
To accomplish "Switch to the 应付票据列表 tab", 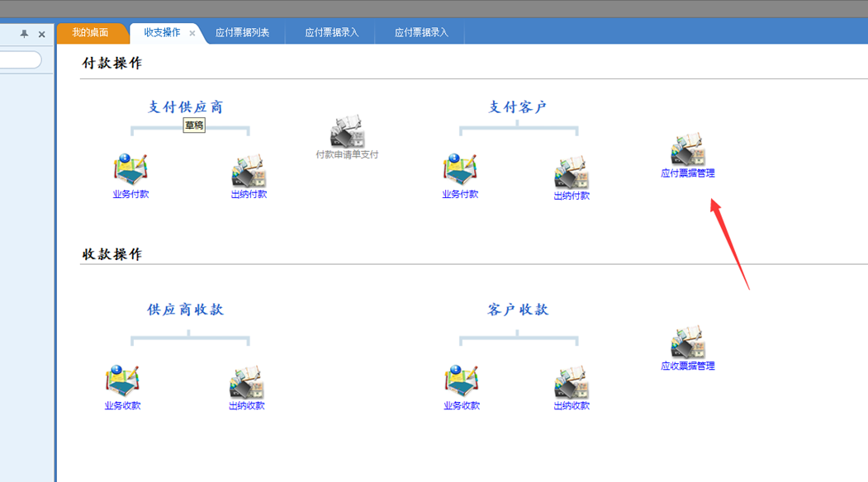I will pyautogui.click(x=243, y=33).
